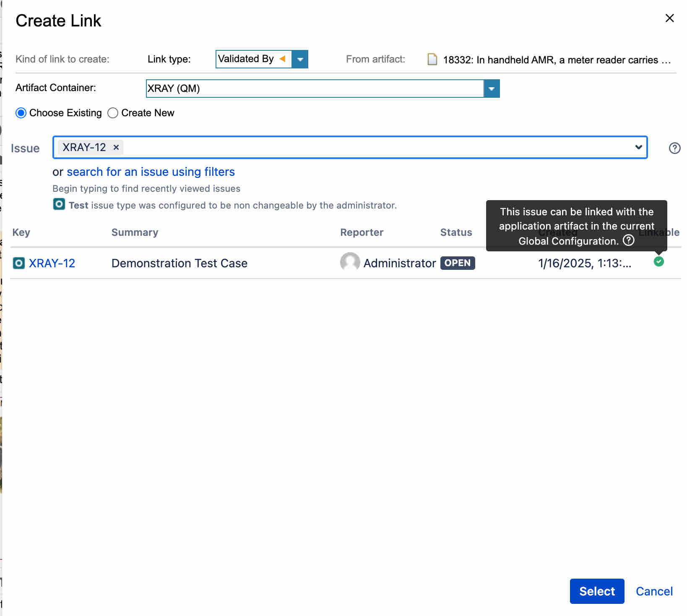
Task: Open the Link type dropdown arrow
Action: click(300, 59)
